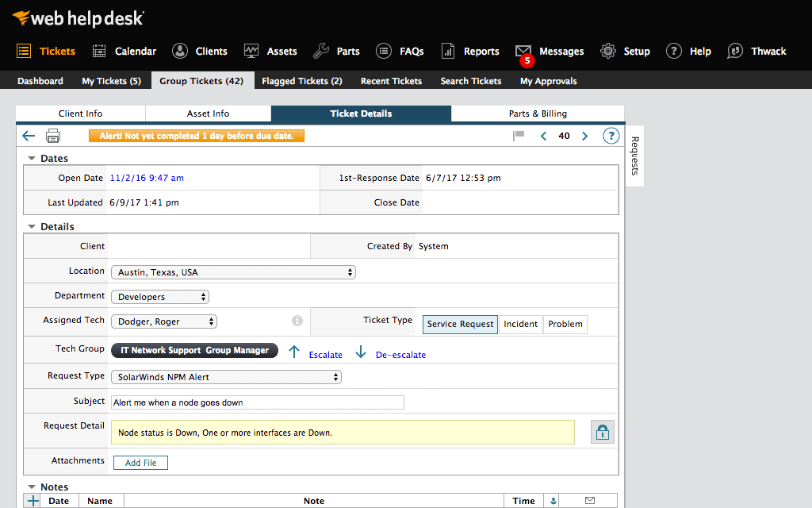Go to next ticket with right chevron
The width and height of the screenshot is (812, 508).
[x=584, y=136]
